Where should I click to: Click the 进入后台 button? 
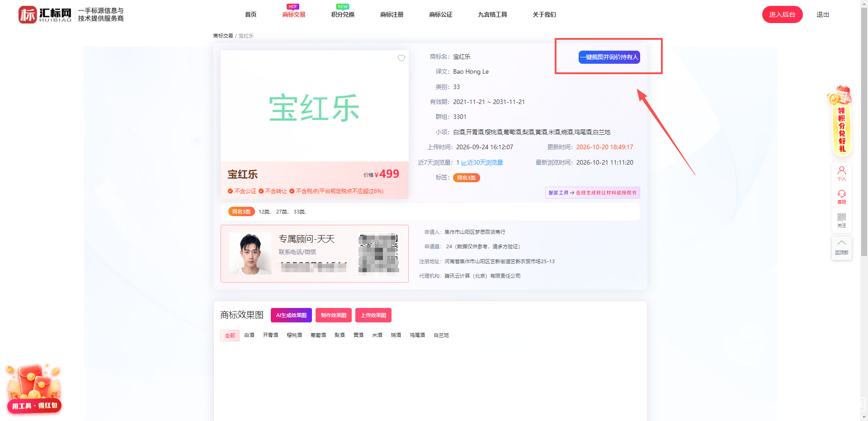pos(782,14)
